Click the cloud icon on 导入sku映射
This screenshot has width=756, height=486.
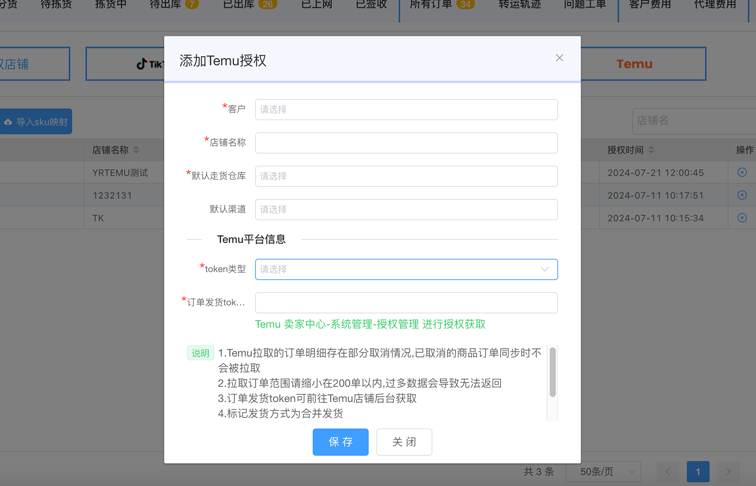pyautogui.click(x=8, y=122)
